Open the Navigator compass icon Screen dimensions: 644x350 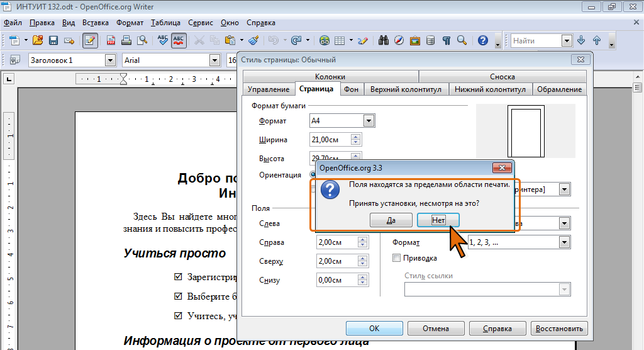(399, 40)
